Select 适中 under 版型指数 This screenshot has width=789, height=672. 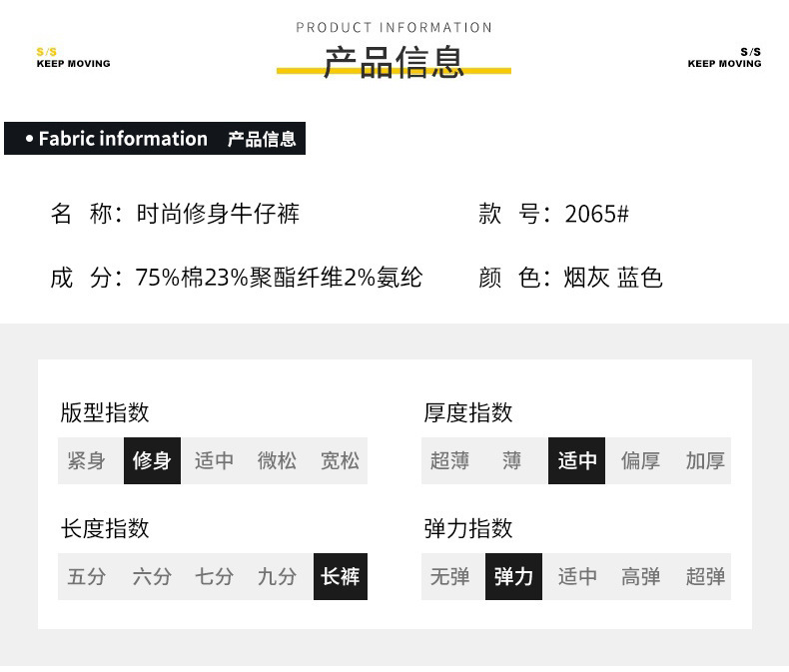click(215, 460)
